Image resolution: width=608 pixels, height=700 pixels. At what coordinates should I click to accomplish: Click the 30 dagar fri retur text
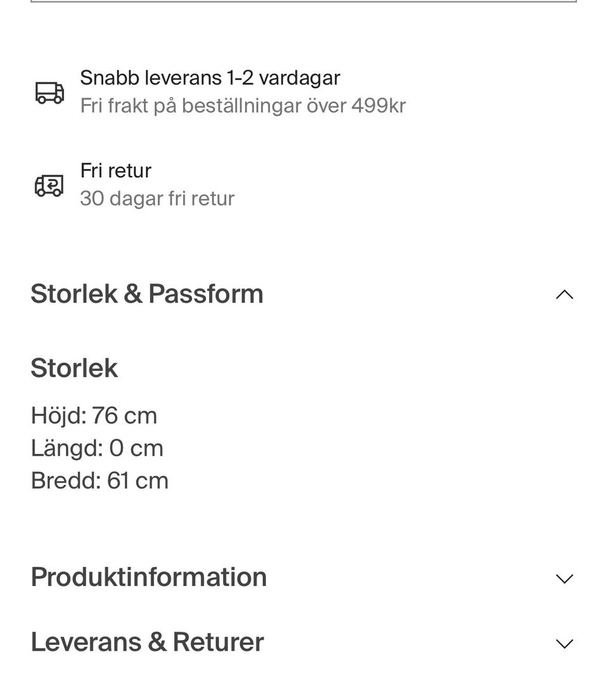pyautogui.click(x=157, y=199)
